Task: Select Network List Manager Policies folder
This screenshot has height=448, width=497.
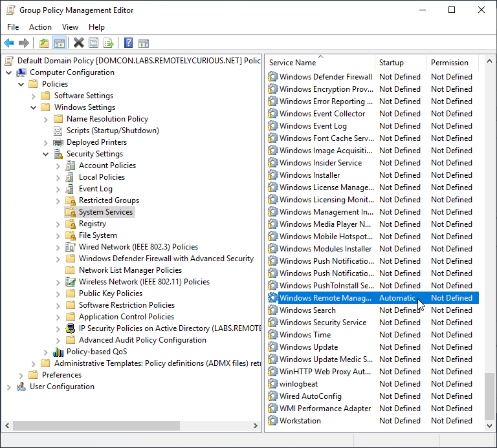Action: coord(130,270)
